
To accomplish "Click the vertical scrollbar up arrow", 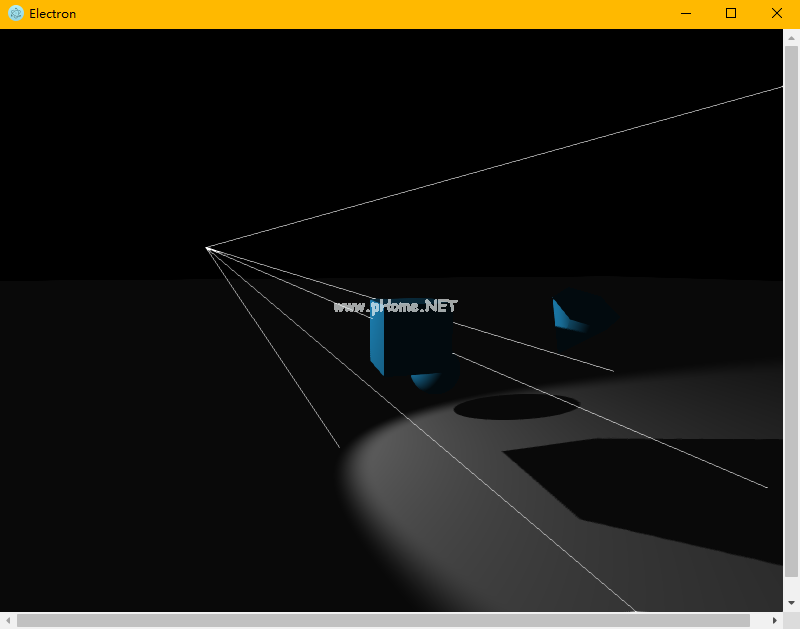I will click(x=791, y=38).
